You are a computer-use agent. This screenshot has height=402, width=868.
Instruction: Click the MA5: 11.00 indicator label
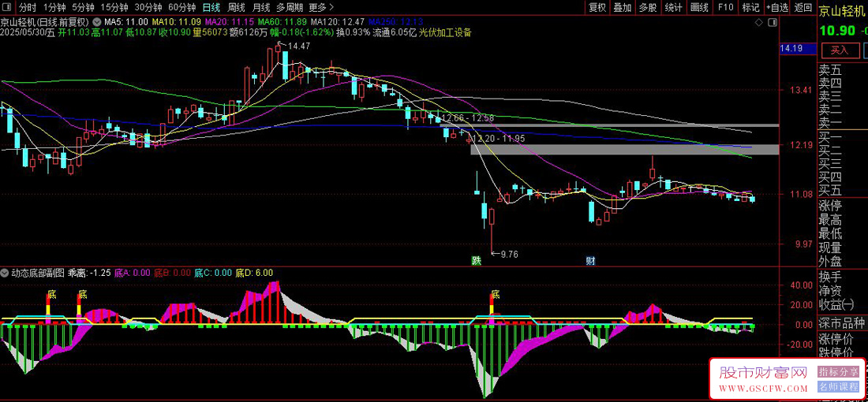pos(125,22)
